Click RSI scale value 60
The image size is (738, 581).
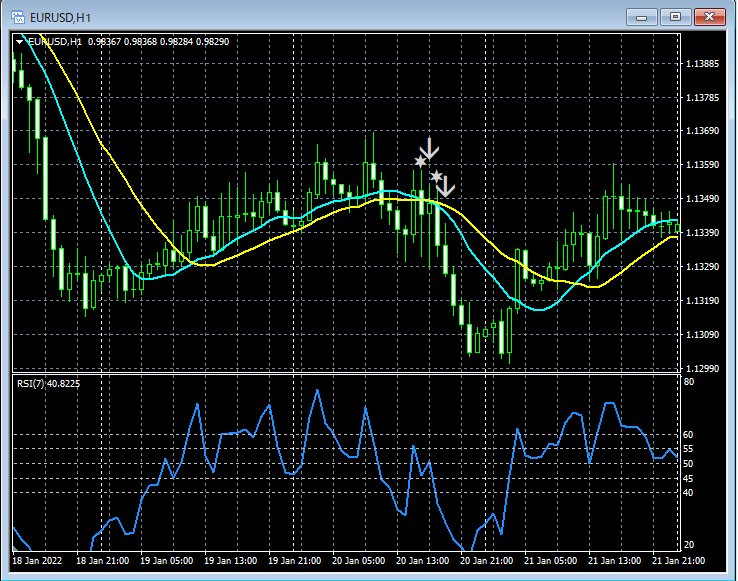tap(689, 435)
